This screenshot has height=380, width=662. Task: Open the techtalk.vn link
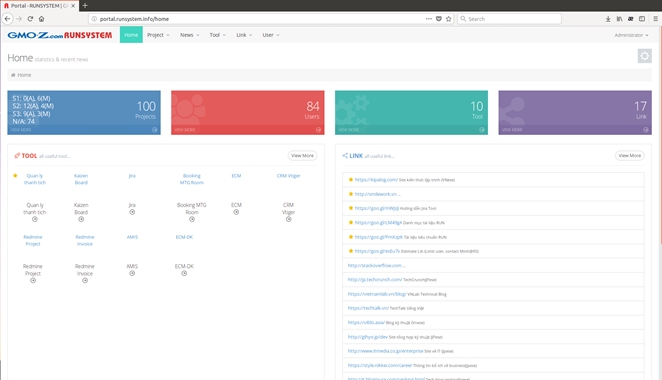(368, 308)
